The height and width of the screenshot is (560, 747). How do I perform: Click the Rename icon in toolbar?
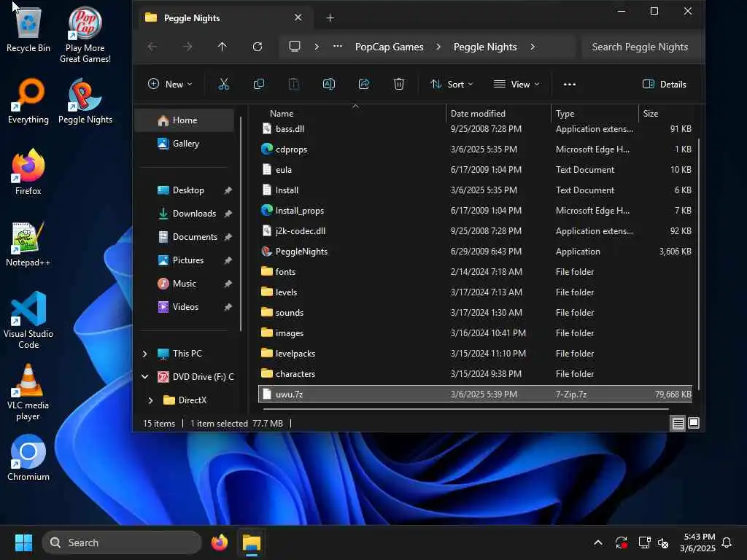(x=329, y=85)
